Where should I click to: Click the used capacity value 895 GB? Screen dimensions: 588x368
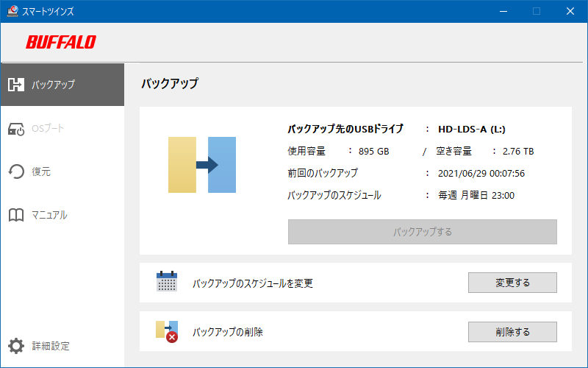coord(374,152)
